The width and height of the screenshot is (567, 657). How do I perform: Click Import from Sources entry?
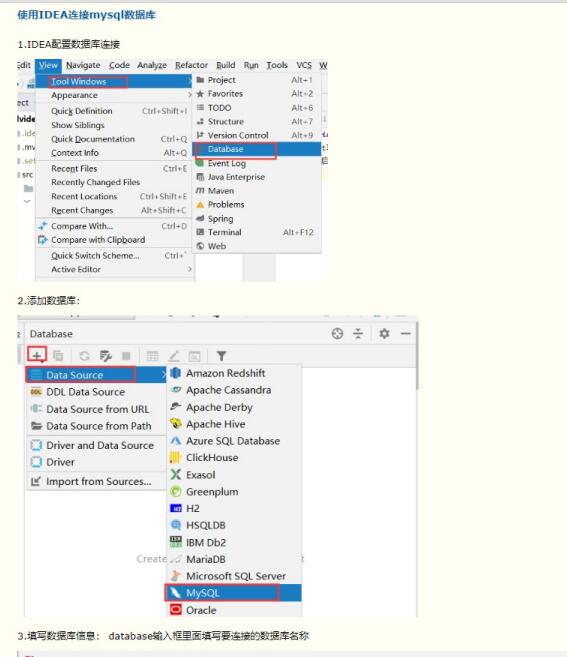pyautogui.click(x=96, y=481)
